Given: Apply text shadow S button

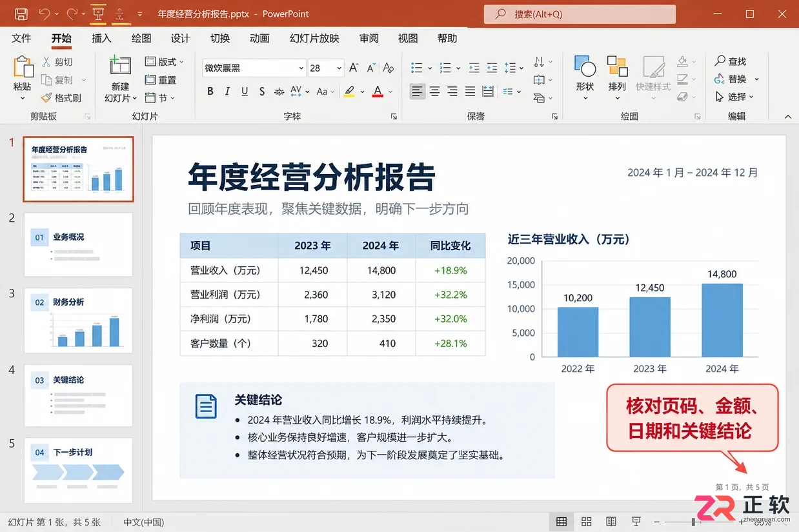Looking at the screenshot, I should [262, 92].
